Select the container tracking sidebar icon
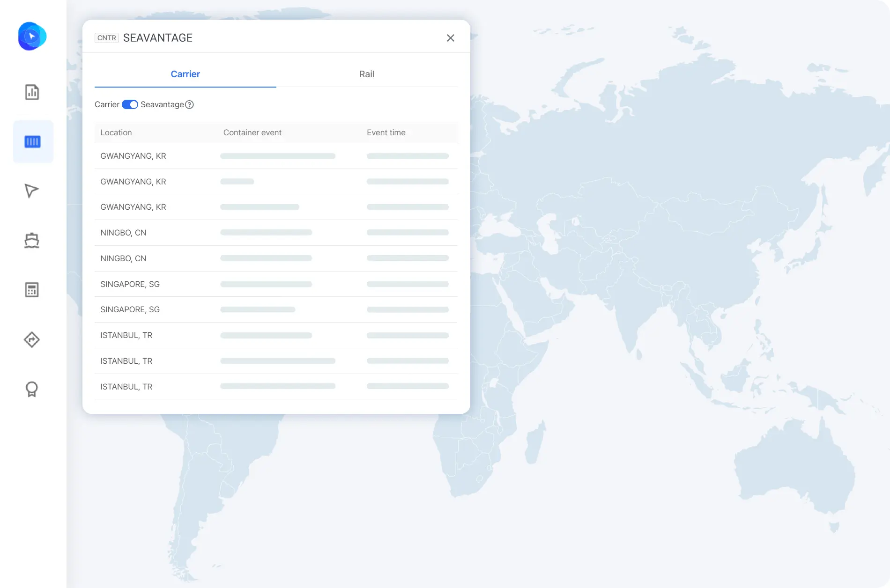Image resolution: width=890 pixels, height=588 pixels. 33,142
